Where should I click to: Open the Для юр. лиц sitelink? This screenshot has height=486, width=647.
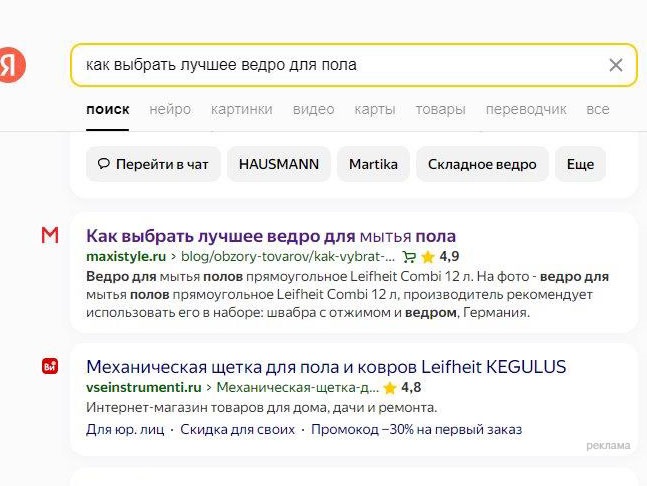(x=125, y=429)
